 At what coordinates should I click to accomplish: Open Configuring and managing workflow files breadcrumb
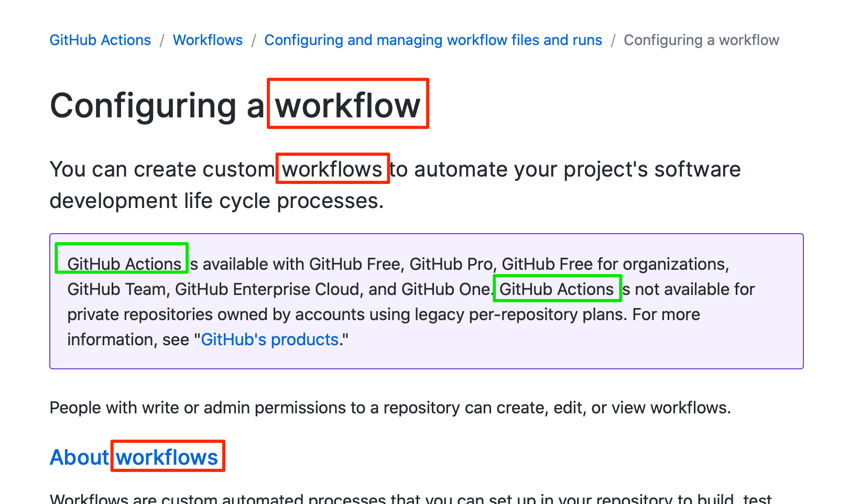click(433, 40)
